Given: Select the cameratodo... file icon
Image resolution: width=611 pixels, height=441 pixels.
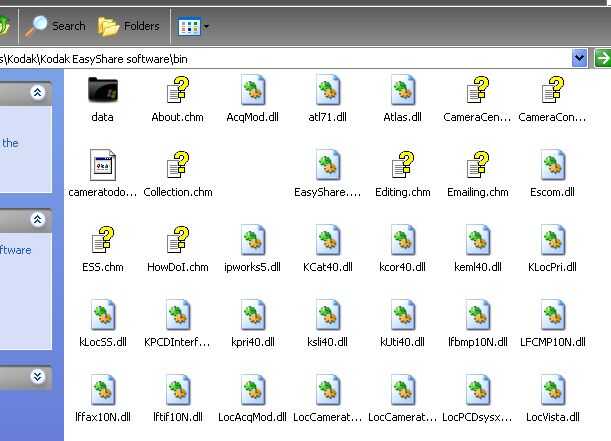Looking at the screenshot, I should [x=102, y=165].
